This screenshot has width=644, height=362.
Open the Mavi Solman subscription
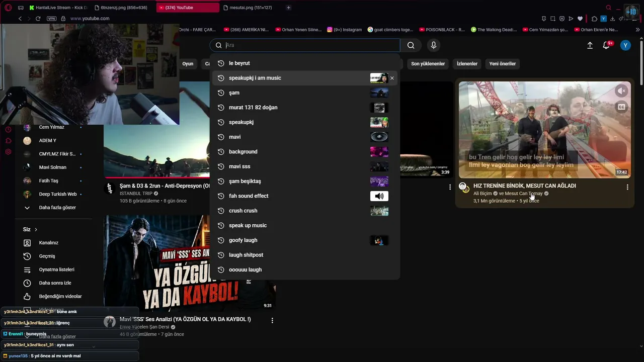point(53,167)
